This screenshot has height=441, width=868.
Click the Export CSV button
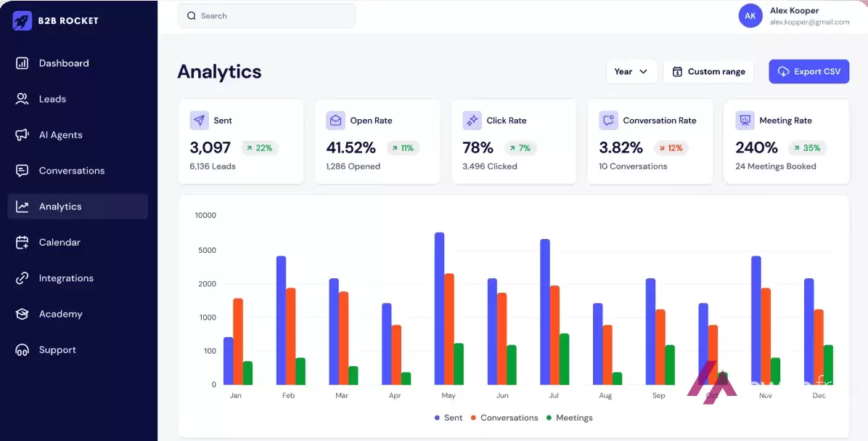pyautogui.click(x=808, y=71)
